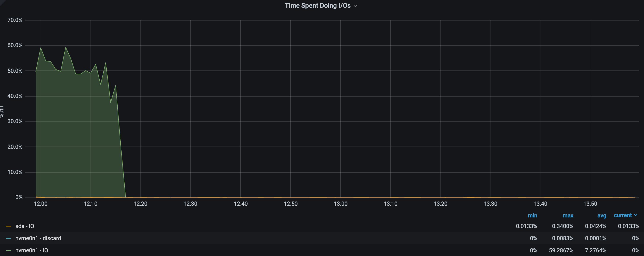Sort the legend by max column

pyautogui.click(x=568, y=215)
